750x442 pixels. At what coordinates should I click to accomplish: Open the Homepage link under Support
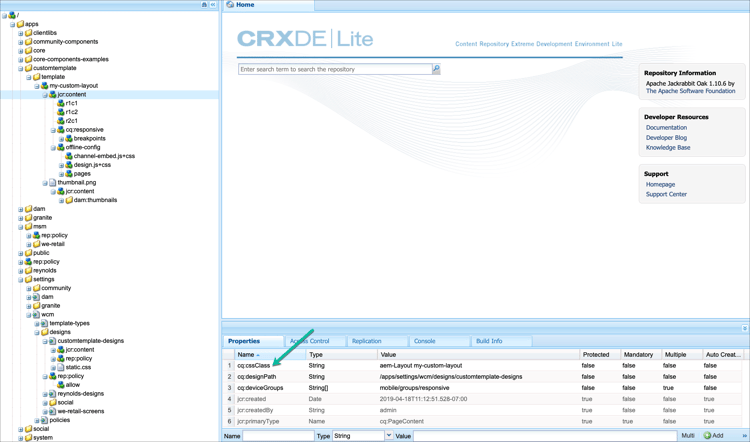point(660,184)
